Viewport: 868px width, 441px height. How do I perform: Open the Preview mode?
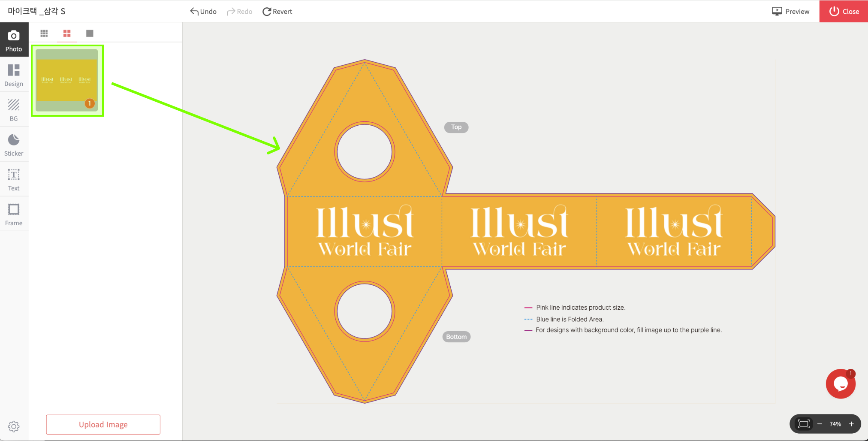(x=790, y=12)
